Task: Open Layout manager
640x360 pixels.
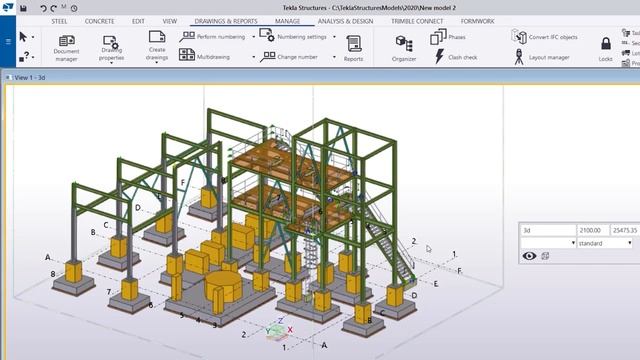Action: point(541,57)
